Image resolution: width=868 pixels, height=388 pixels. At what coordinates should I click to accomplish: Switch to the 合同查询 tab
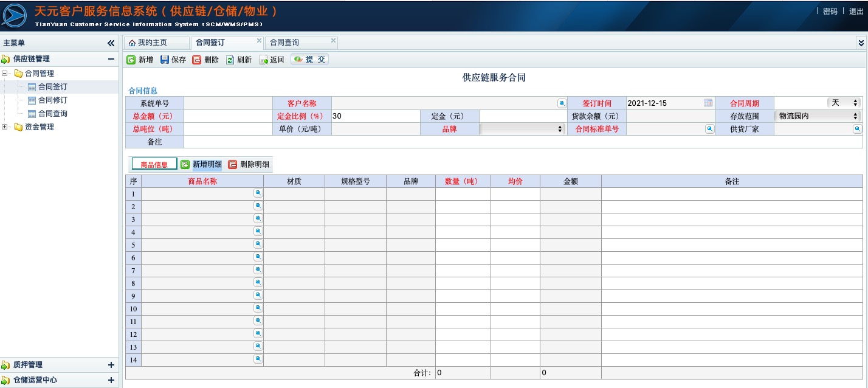(284, 43)
